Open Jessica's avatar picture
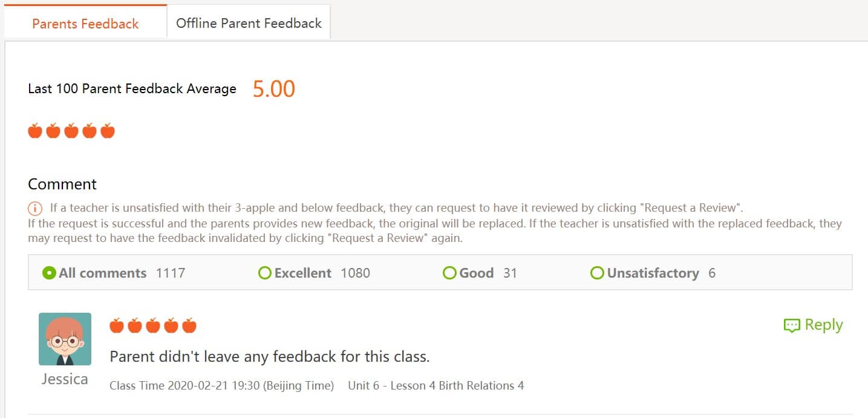Image resolution: width=868 pixels, height=418 pixels. coord(65,339)
